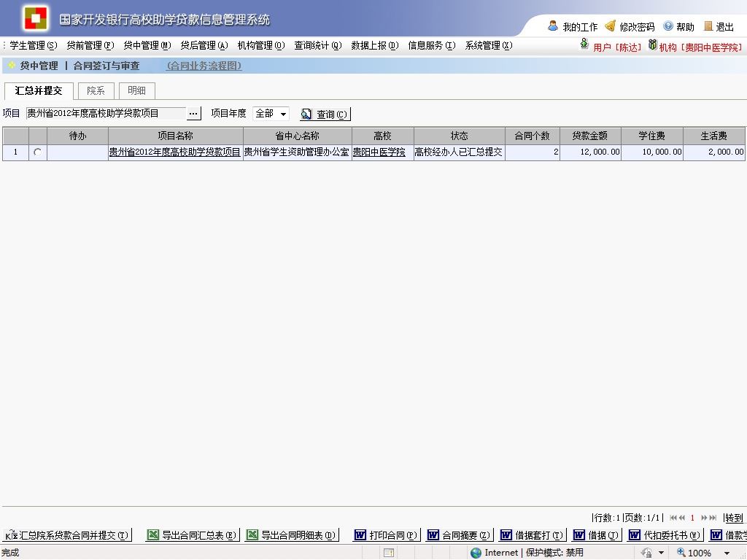
Task: Click the status bar page icon
Action: [389, 553]
